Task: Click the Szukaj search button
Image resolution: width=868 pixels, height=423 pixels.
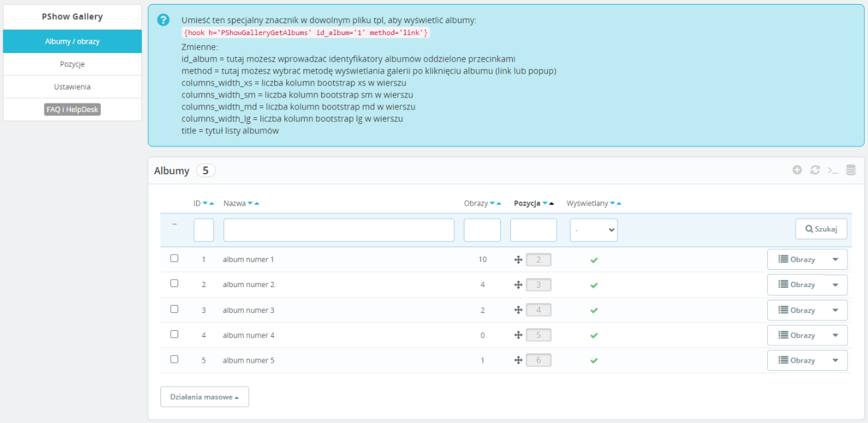Action: click(822, 229)
